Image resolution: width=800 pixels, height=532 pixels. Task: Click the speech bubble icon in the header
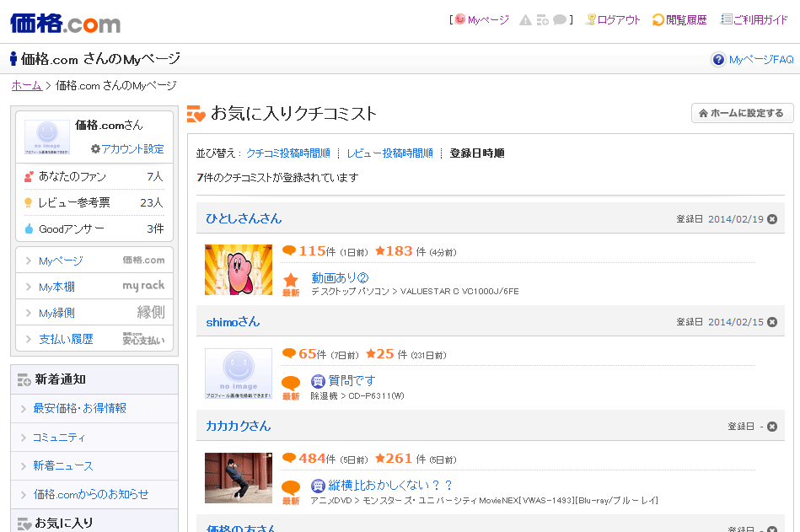click(560, 20)
